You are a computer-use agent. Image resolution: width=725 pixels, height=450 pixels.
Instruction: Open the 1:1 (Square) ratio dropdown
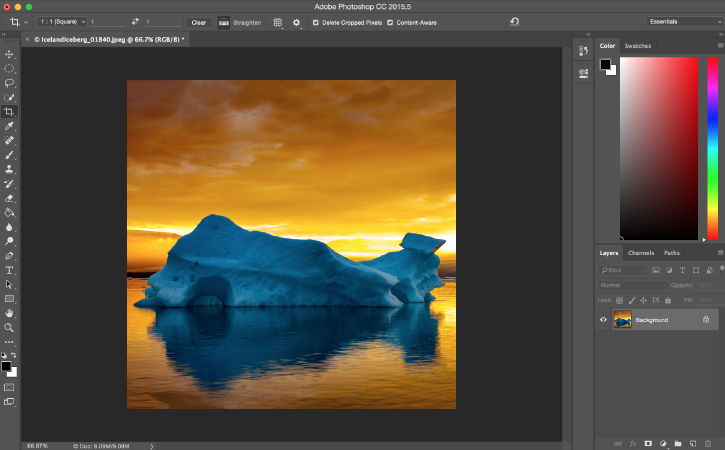click(63, 21)
